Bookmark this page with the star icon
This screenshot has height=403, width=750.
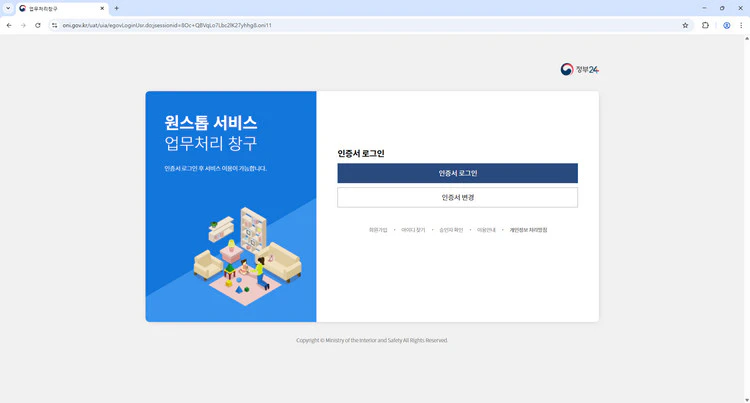[685, 25]
